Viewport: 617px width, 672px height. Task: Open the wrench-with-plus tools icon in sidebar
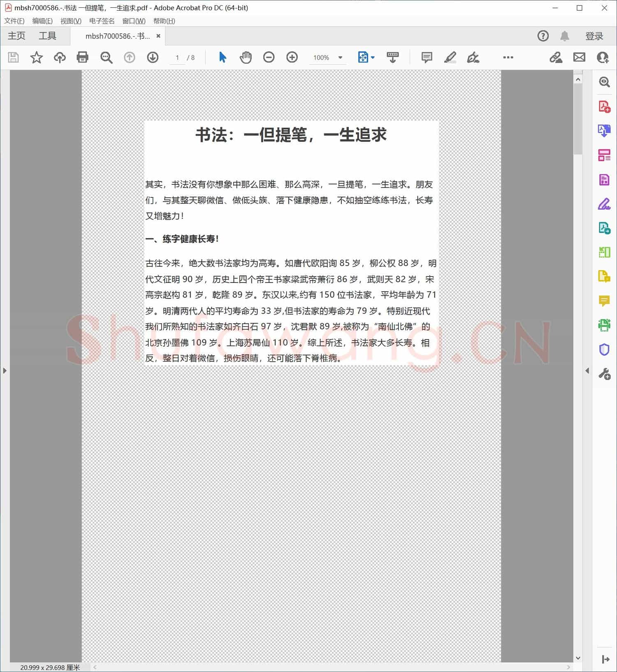(x=604, y=374)
